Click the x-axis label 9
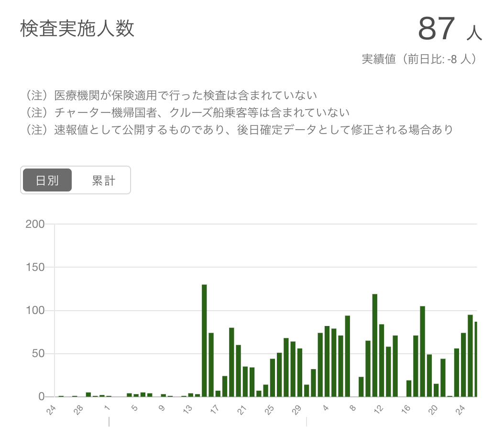This screenshot has width=504, height=427. tap(162, 408)
